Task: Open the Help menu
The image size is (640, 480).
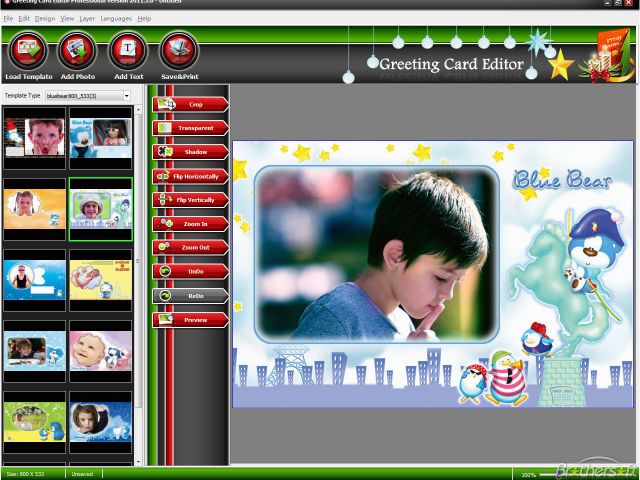Action: pyautogui.click(x=144, y=19)
